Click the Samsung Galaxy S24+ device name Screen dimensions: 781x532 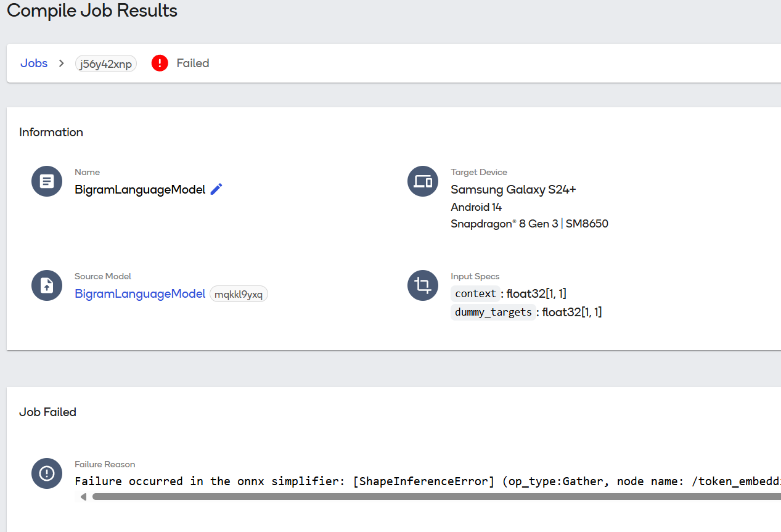click(513, 190)
